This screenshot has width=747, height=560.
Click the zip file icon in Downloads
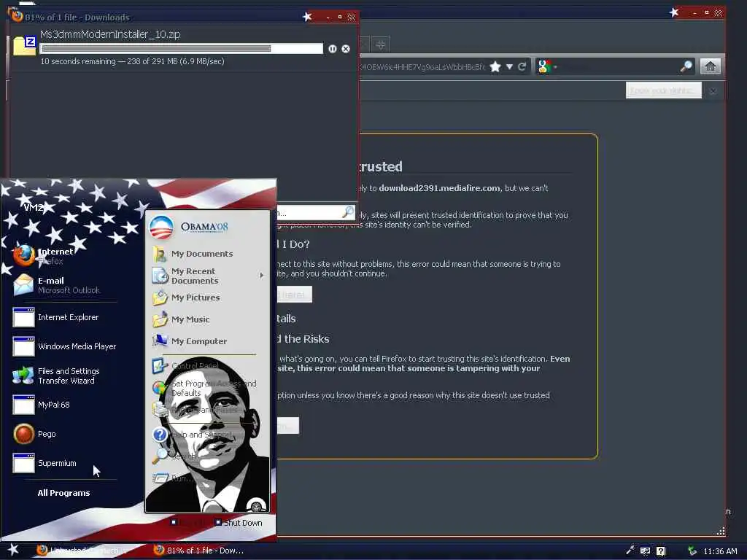pyautogui.click(x=24, y=46)
